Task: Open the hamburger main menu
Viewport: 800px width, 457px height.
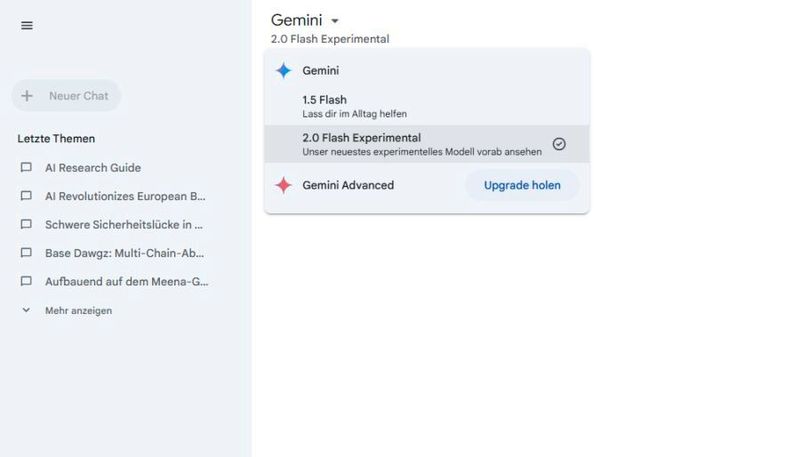Action: [x=27, y=25]
